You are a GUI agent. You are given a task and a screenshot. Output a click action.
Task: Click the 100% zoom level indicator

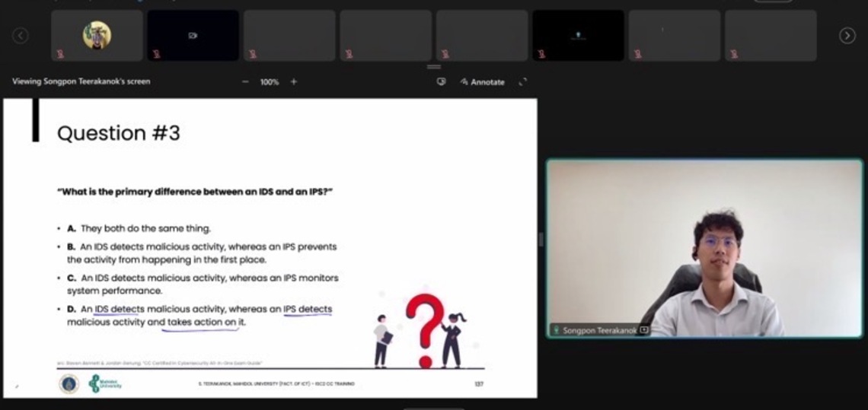(x=270, y=82)
